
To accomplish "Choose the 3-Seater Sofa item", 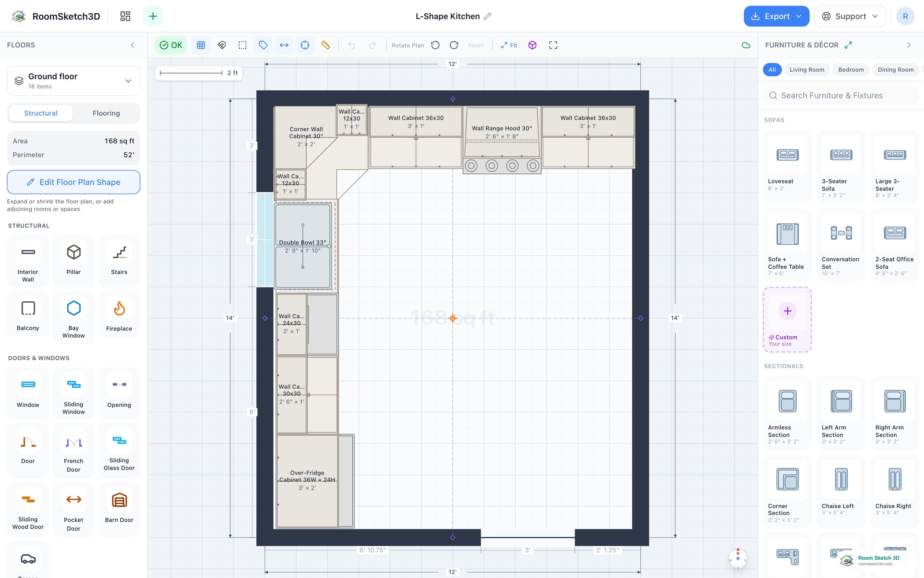I will [841, 166].
